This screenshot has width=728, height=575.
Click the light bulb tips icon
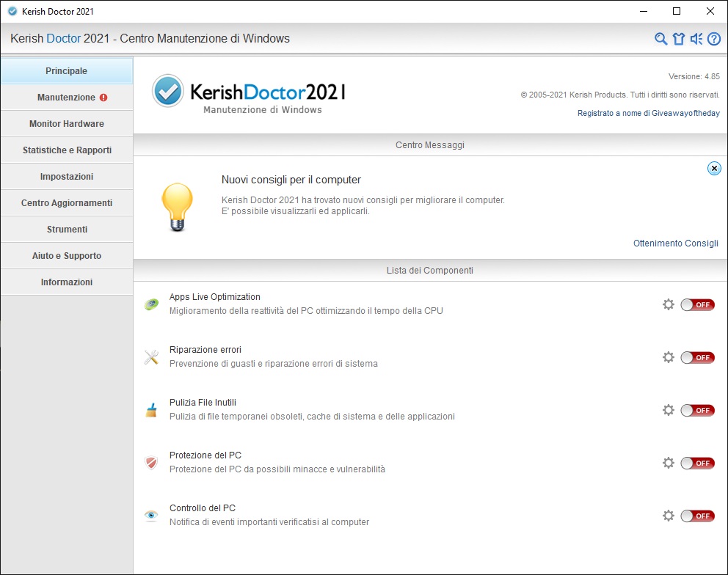tap(177, 207)
